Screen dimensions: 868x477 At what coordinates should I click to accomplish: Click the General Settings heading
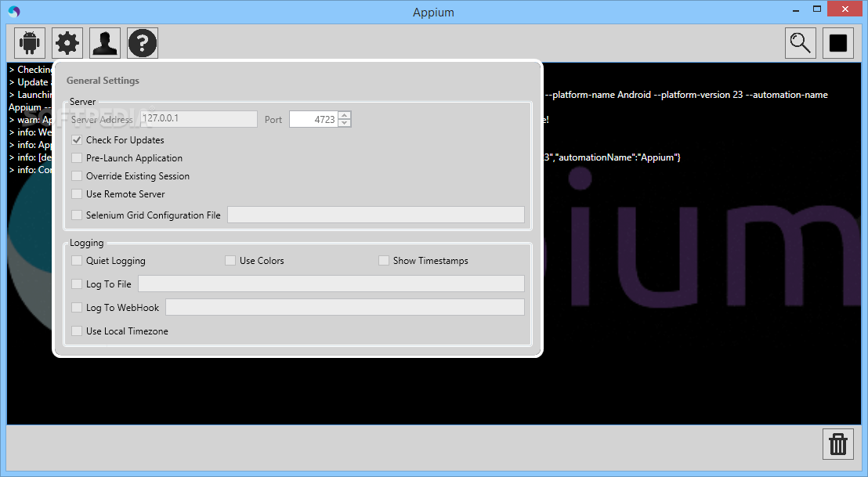pyautogui.click(x=103, y=80)
